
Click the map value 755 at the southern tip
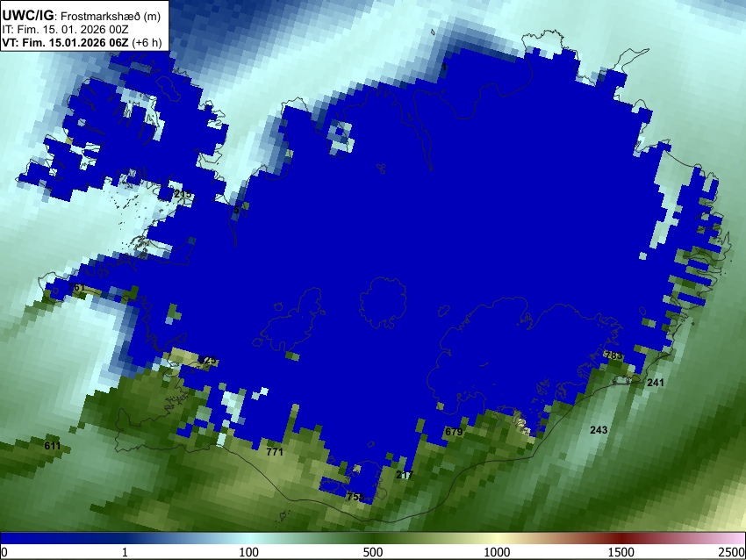(355, 497)
